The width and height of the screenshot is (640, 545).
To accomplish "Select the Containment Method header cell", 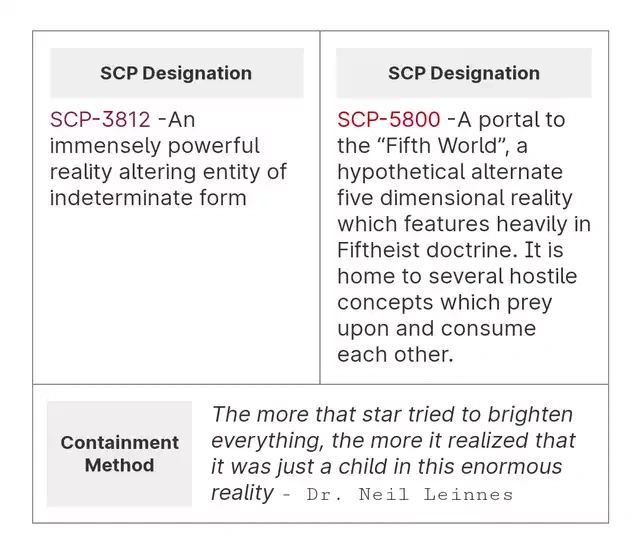I will click(x=119, y=453).
